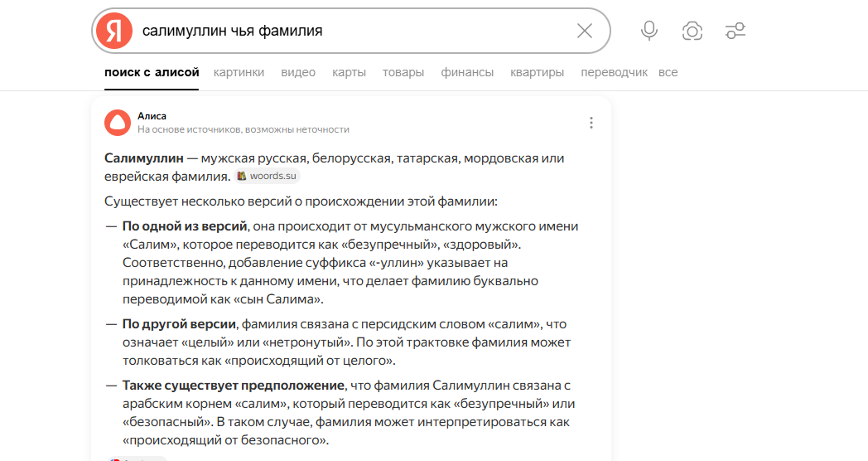Click the «Алиса» answer title
Image resolution: width=868 pixels, height=461 pixels.
152,116
